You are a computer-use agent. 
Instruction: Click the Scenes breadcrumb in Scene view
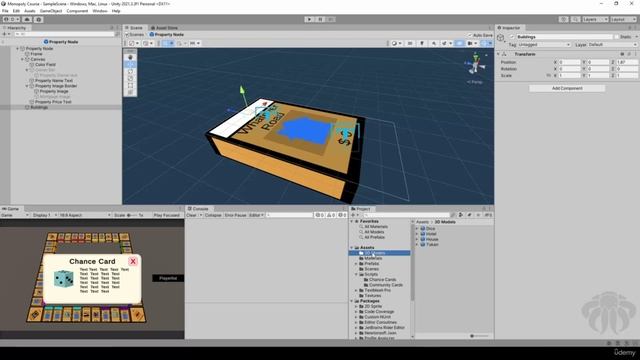click(135, 35)
